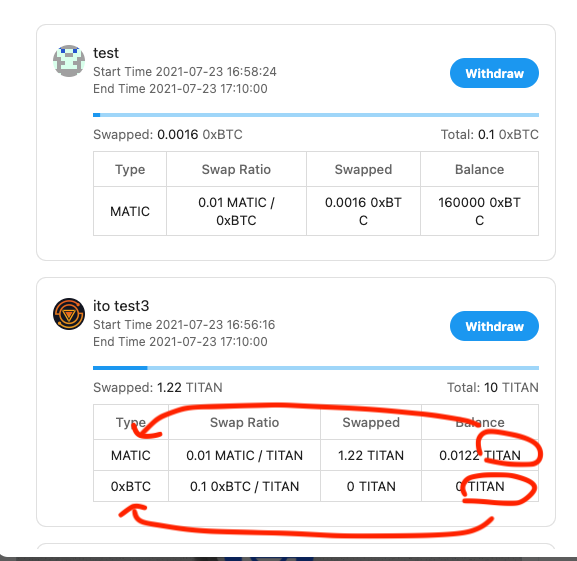The image size is (577, 561).
Task: Click the 1.22 TITAN swapped cell
Action: [371, 455]
